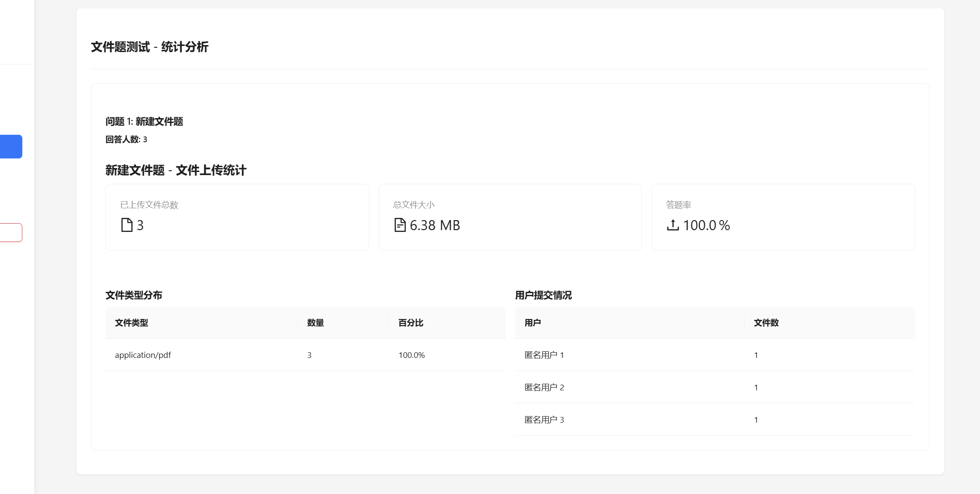Screen dimensions: 980x494
Task: Click the 文件类型 column header
Action: (131, 323)
